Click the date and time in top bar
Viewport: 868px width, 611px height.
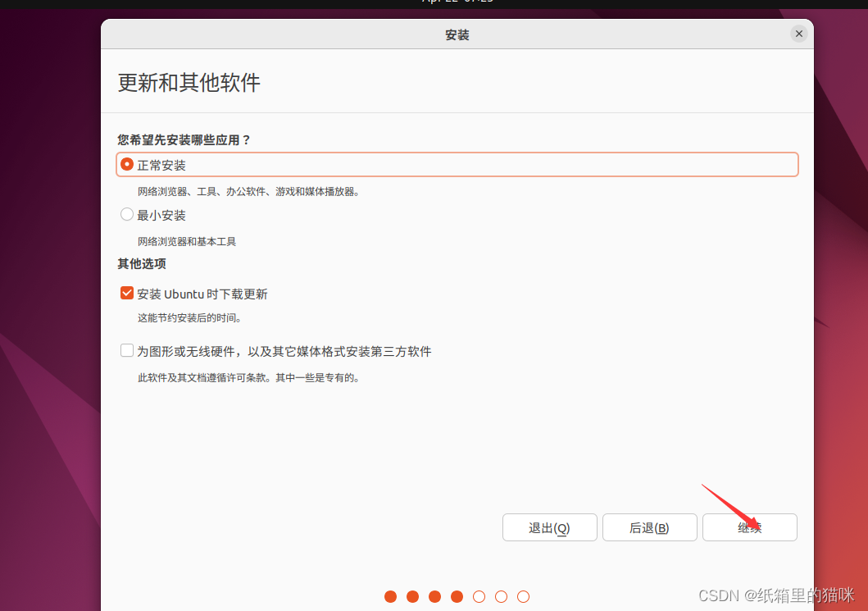point(457,2)
